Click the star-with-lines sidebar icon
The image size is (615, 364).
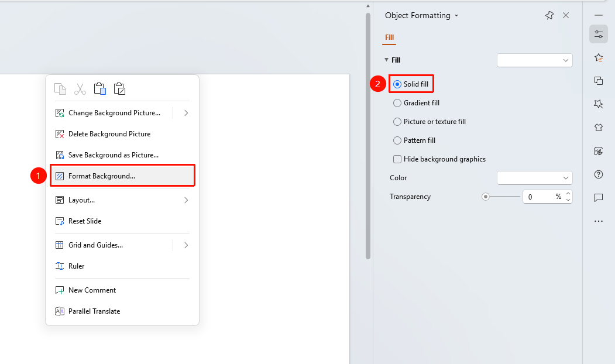599,58
